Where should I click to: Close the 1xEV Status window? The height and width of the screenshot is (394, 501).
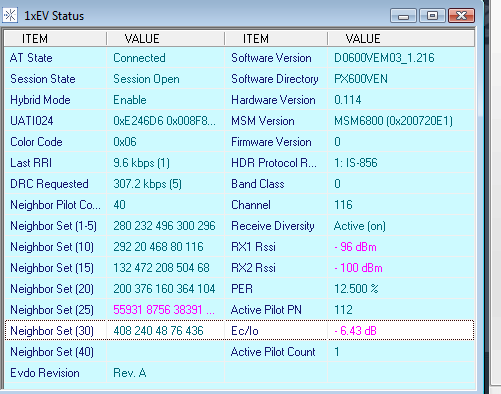pyautogui.click(x=461, y=16)
